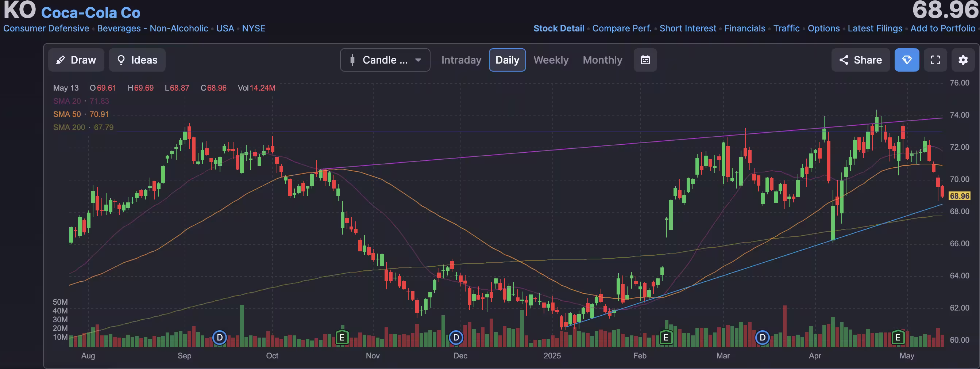Click Beverages - Non-Alcoholic industry link
Screen dimensions: 980x369
click(x=153, y=28)
